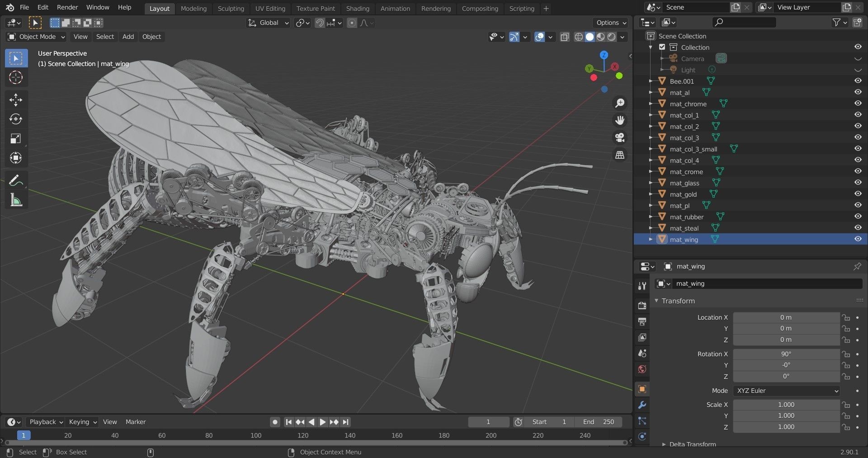Open the Render Properties tab
868x458 pixels.
click(x=642, y=305)
